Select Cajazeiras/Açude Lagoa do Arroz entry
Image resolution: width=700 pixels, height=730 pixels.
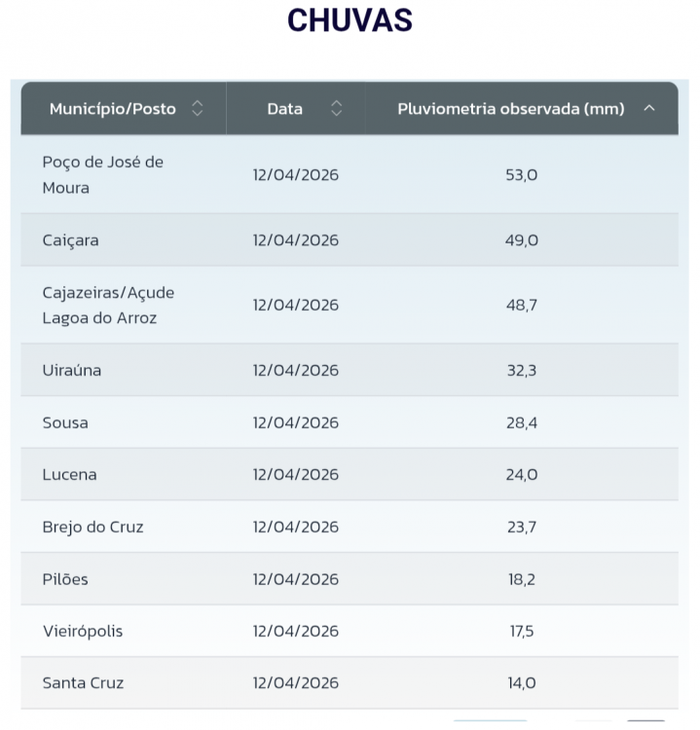(108, 305)
